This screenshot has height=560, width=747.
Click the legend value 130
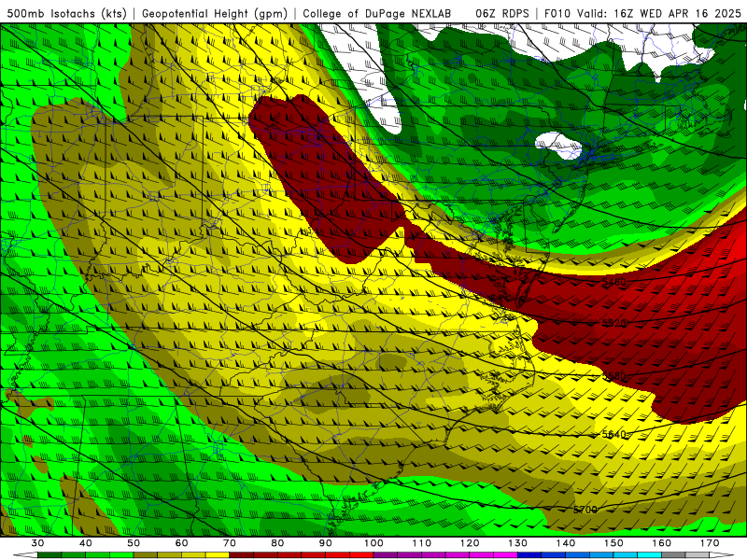518,543
